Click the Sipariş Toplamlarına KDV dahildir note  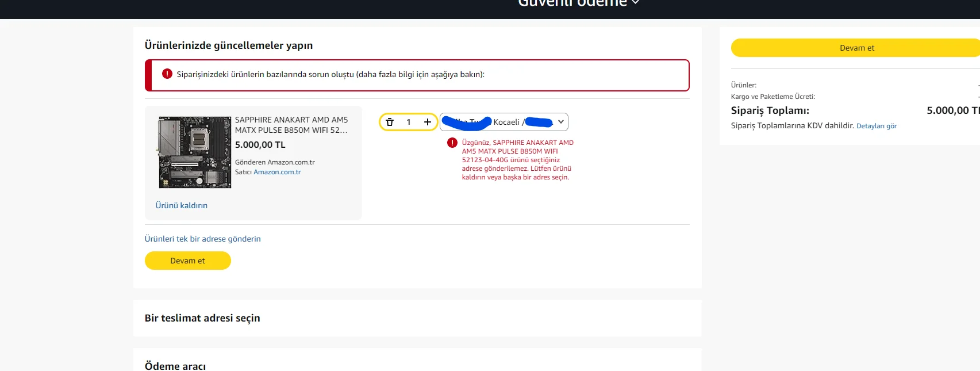(793, 125)
